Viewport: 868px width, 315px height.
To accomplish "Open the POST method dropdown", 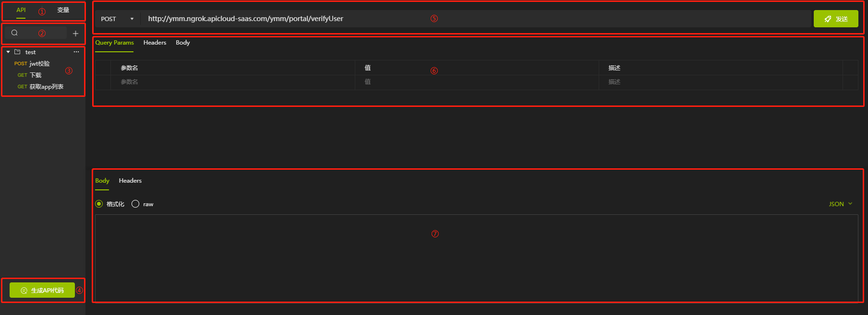I will coord(118,19).
